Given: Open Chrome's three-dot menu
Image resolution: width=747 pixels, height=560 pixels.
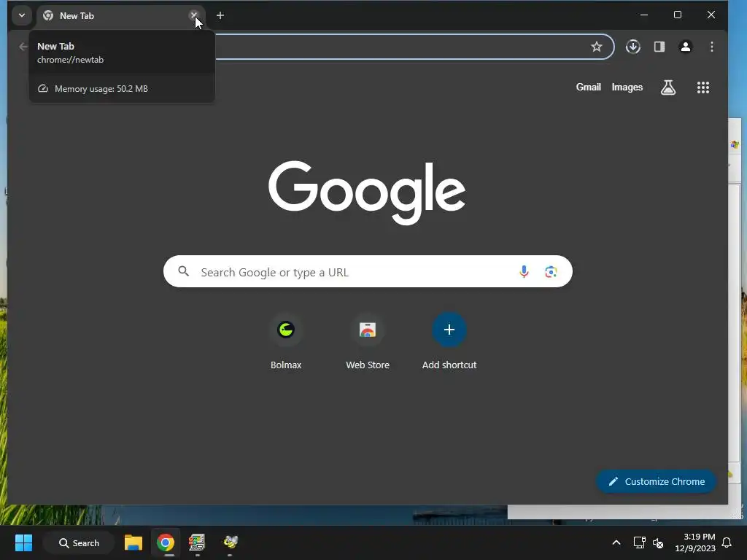Looking at the screenshot, I should [712, 47].
